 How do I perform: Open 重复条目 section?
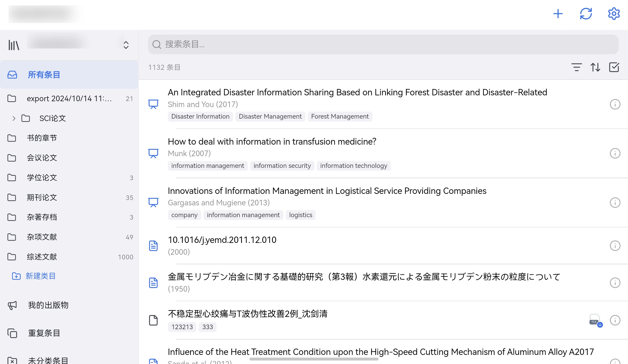click(69, 333)
